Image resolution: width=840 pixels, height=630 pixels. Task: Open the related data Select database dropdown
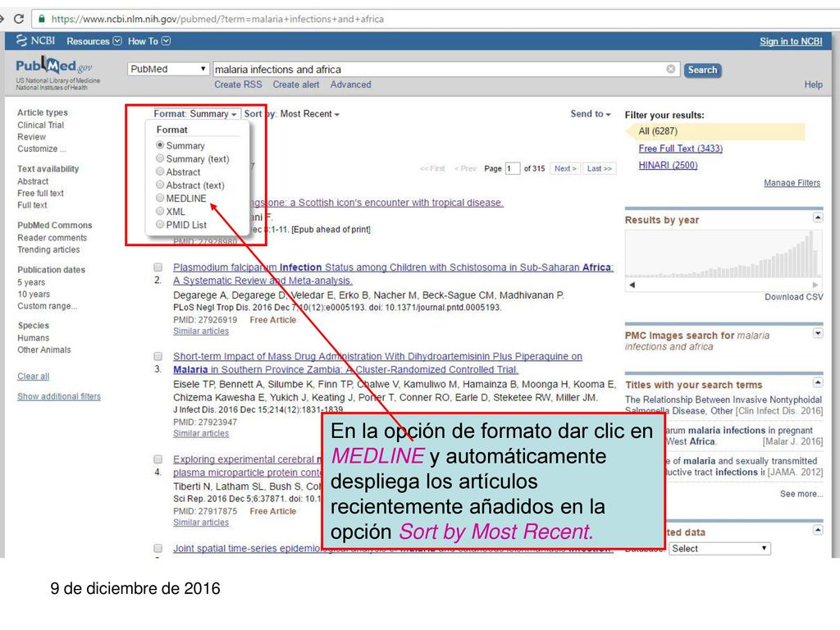[719, 549]
